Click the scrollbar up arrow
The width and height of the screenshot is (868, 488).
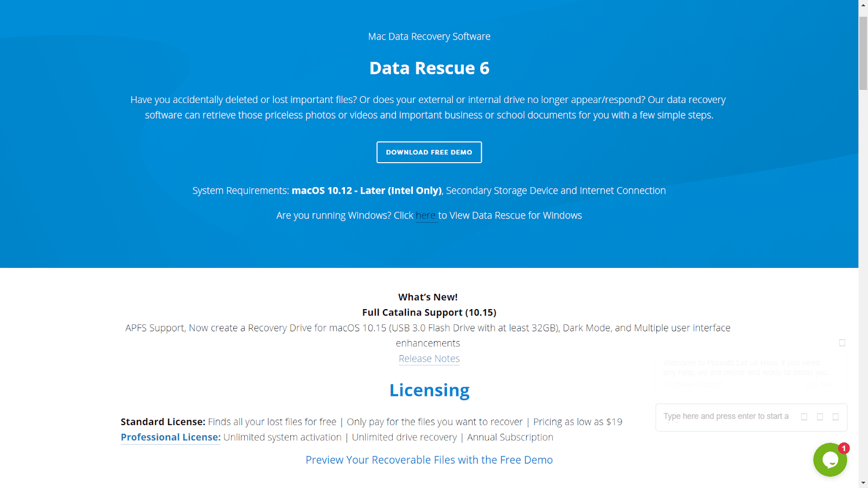[x=863, y=5]
